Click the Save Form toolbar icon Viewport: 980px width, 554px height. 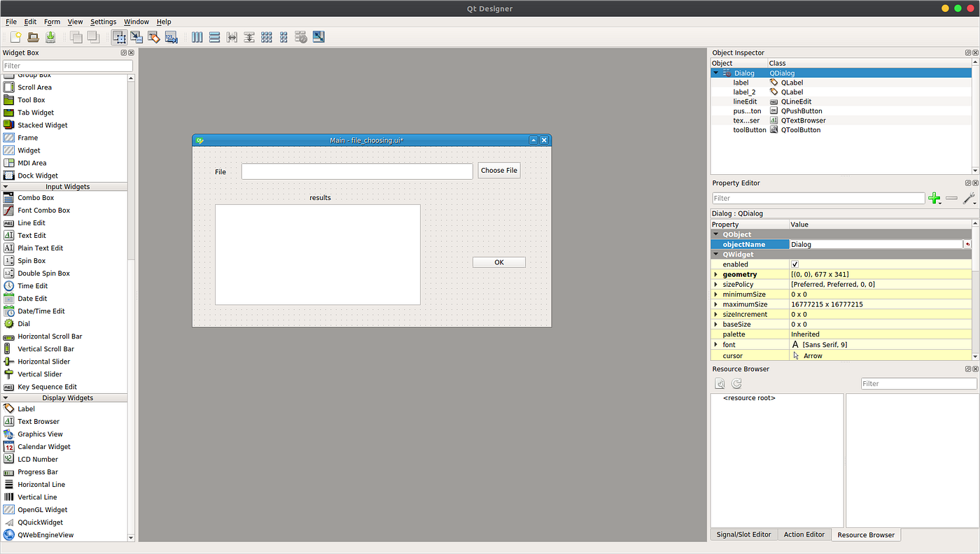tap(50, 37)
